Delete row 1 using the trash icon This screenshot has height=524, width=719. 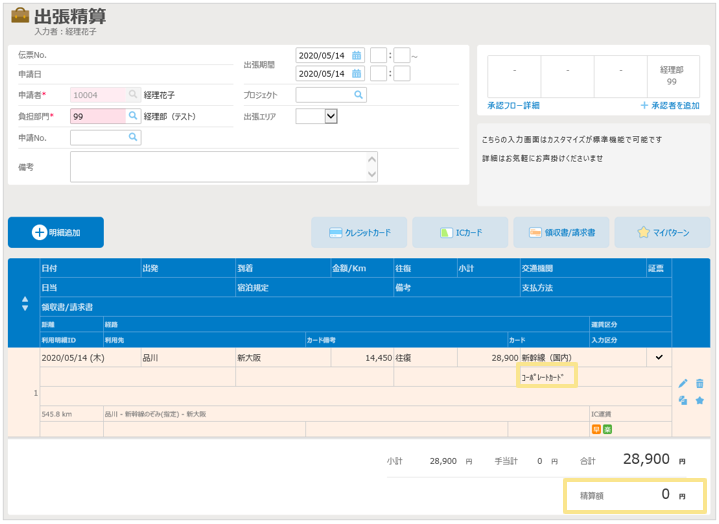700,383
